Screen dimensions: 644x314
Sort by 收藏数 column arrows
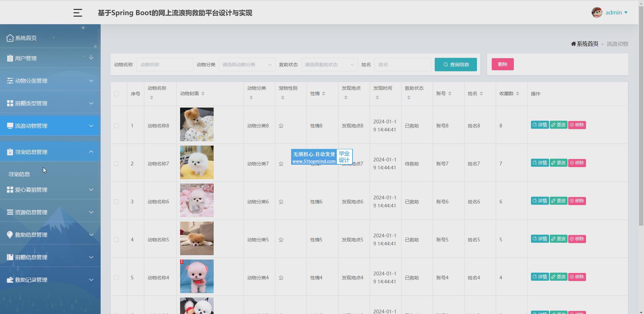click(518, 94)
